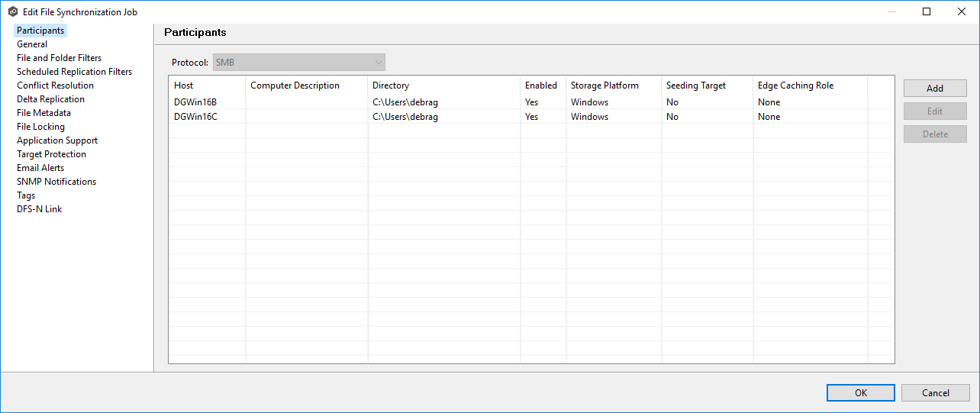Screen dimensions: 980x413
Task: Click the app icon in title bar
Action: [12, 12]
